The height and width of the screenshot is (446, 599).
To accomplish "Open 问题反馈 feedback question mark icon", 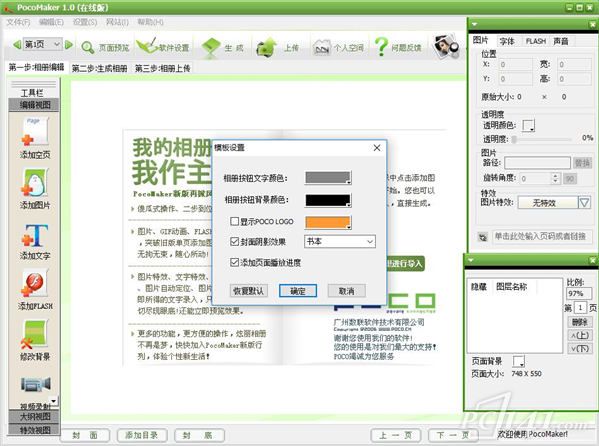I will (381, 47).
